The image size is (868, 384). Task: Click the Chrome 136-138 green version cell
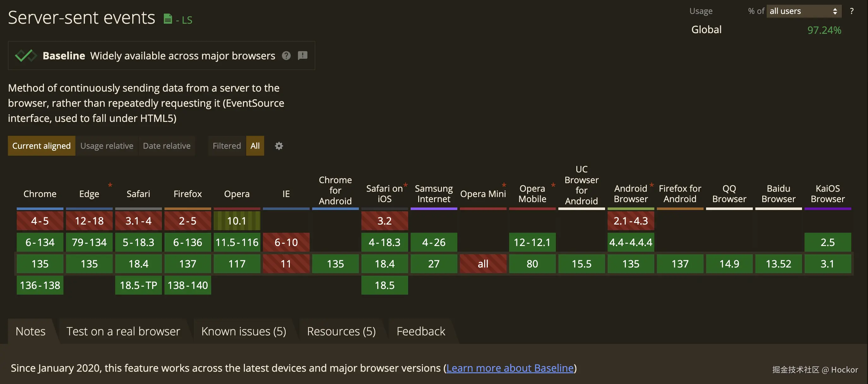40,285
